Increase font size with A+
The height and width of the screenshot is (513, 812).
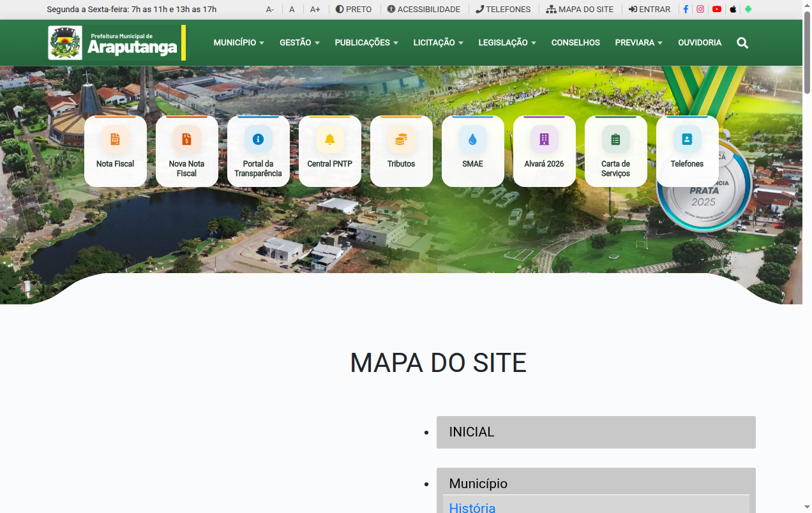pyautogui.click(x=315, y=10)
